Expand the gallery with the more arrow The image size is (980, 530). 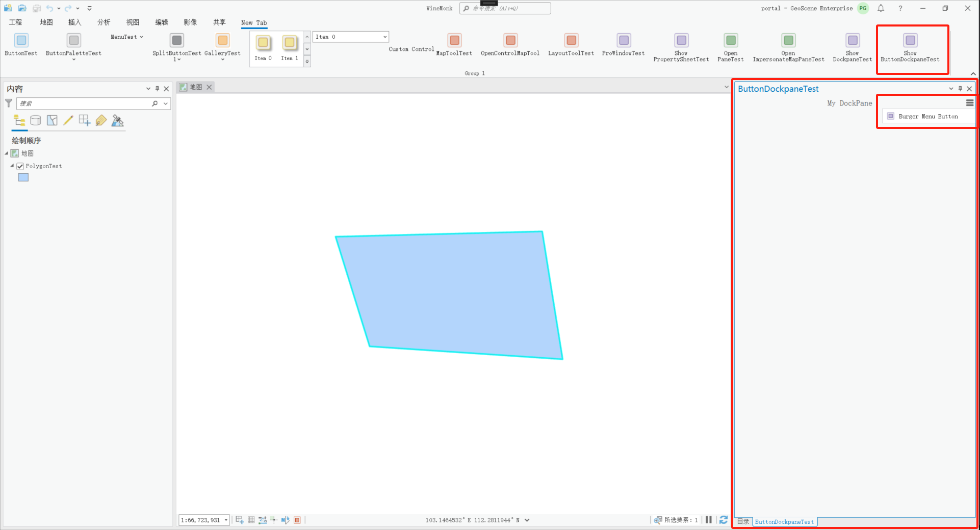pos(307,62)
